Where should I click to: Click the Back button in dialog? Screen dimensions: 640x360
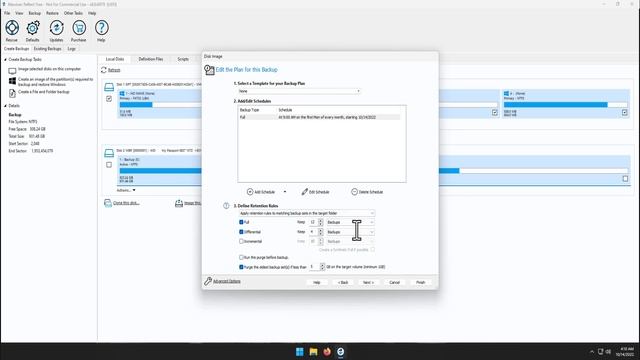(343, 282)
